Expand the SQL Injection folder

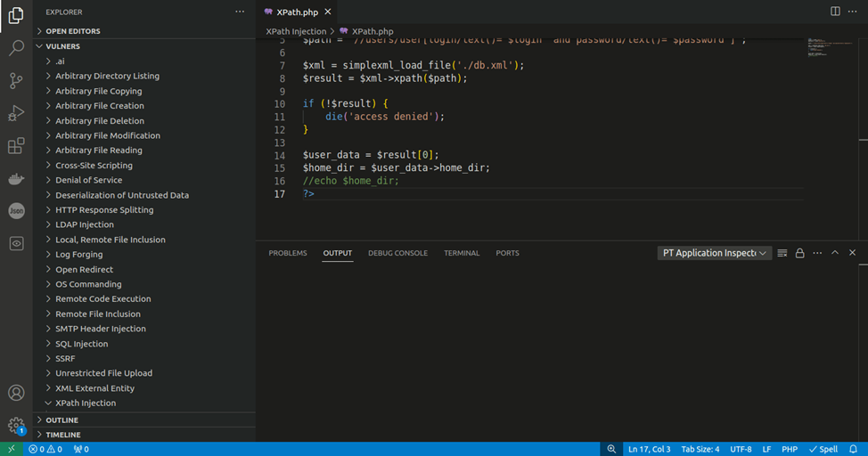point(82,344)
